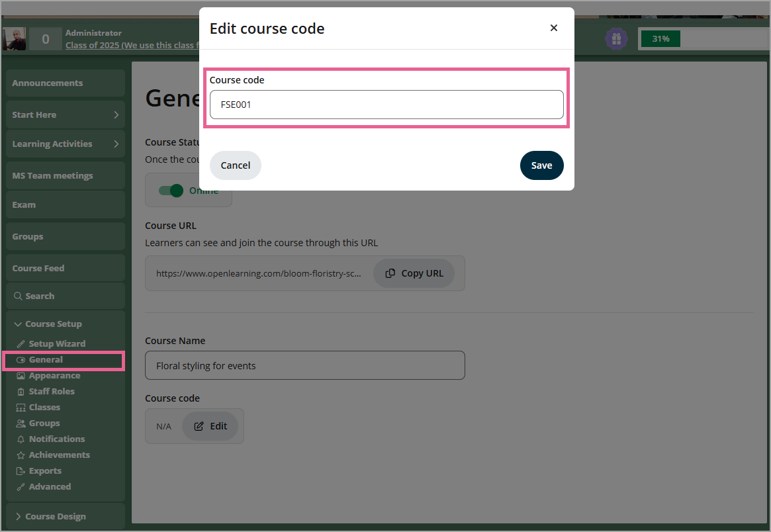Save the edited course code

pos(541,165)
